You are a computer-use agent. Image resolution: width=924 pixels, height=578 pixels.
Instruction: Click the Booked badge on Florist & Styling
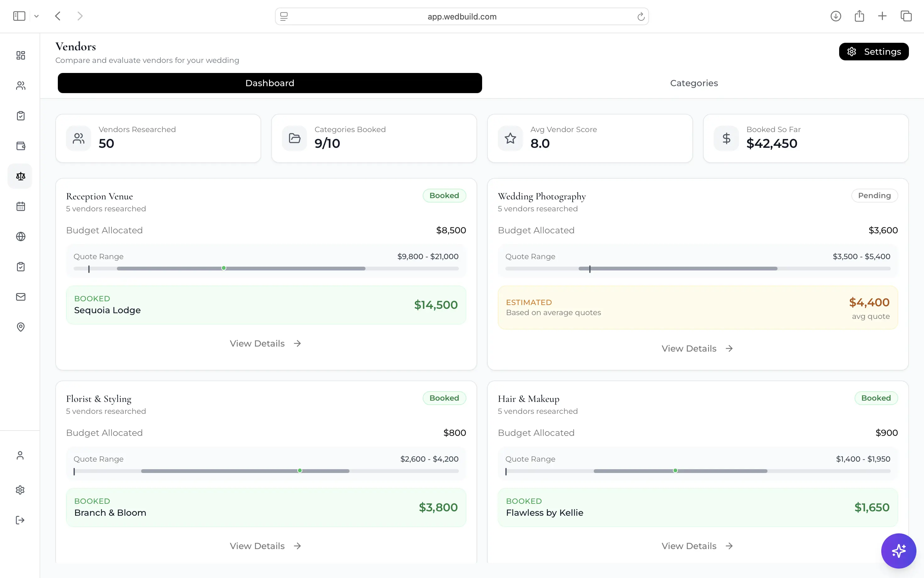[444, 398]
